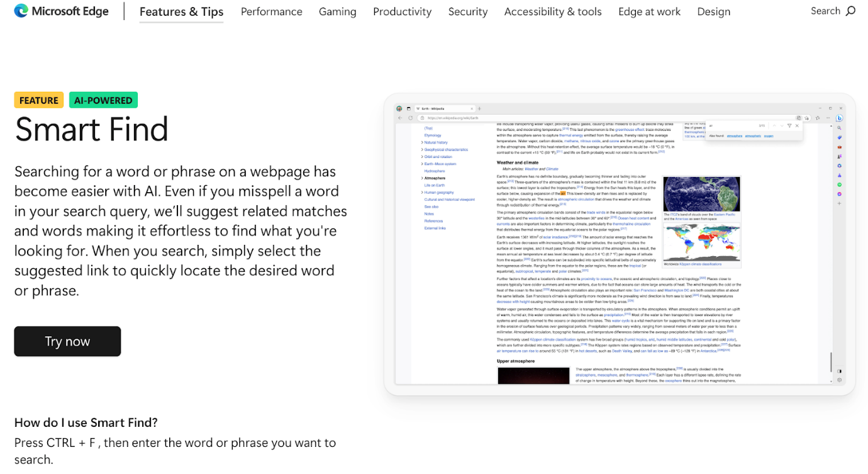Click the Smart Find heading
The image size is (868, 474).
pyautogui.click(x=91, y=129)
